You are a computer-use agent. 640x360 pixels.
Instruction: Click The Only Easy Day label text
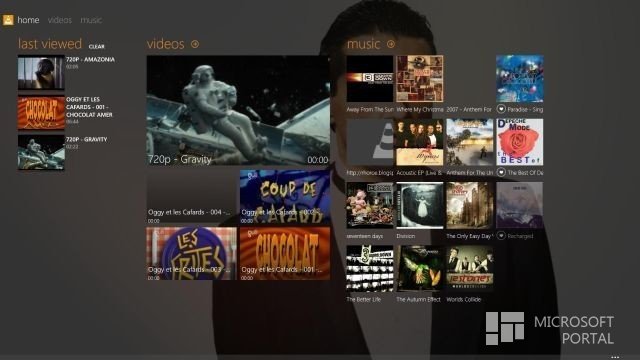pyautogui.click(x=469, y=236)
